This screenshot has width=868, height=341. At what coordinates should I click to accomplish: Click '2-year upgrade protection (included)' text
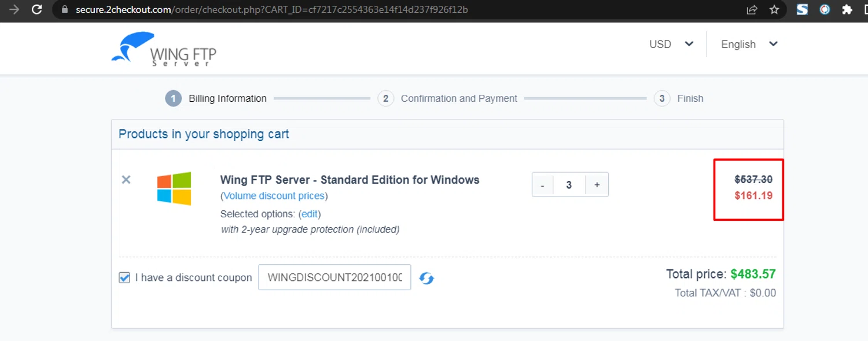click(310, 229)
